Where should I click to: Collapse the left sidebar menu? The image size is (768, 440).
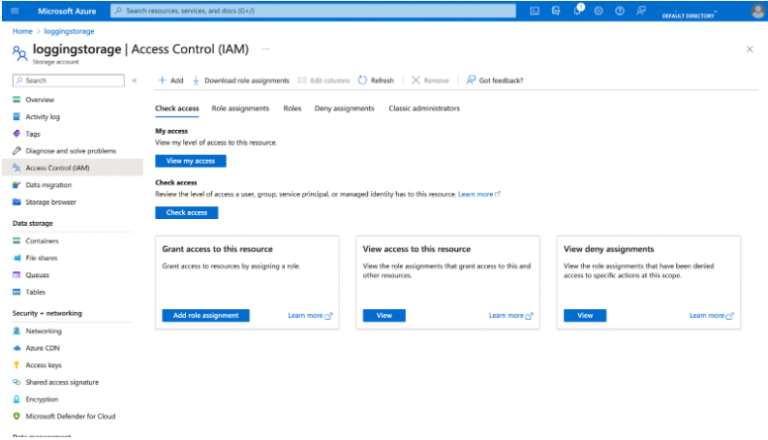pyautogui.click(x=135, y=80)
